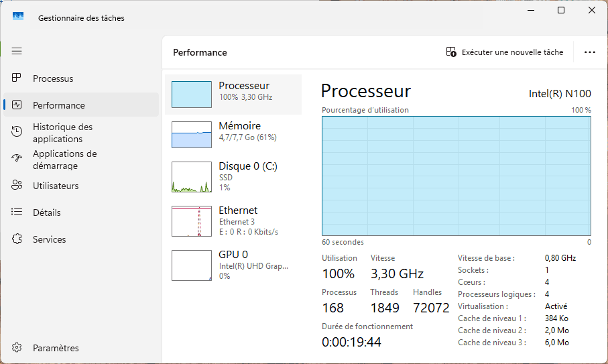Screen dimensions: 608x364
Task: Click the Disque 0 (C:) label
Action: (x=248, y=166)
